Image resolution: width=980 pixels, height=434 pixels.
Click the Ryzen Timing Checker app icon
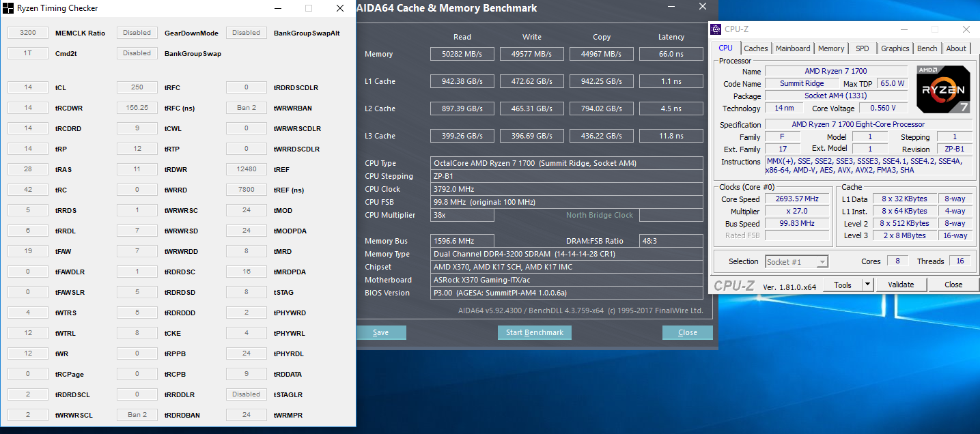point(8,8)
